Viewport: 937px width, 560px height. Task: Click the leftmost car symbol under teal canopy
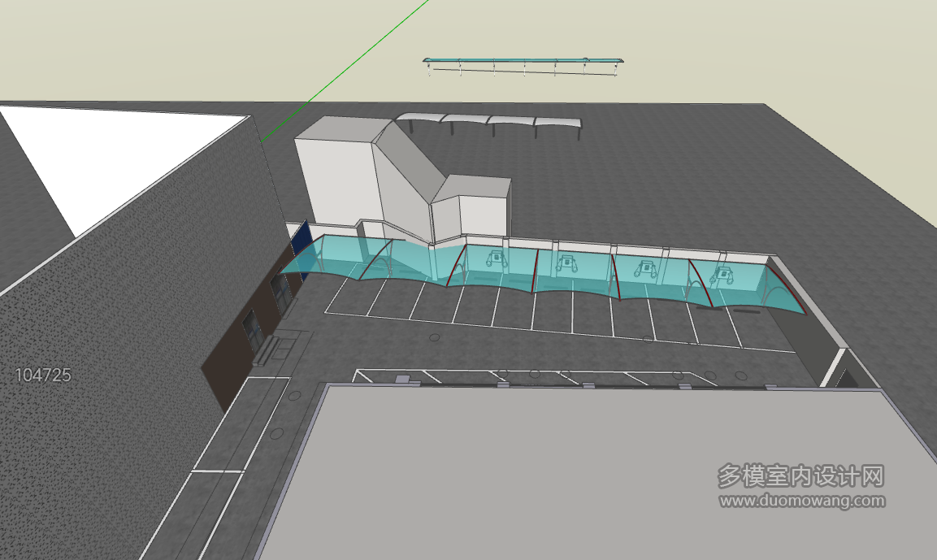coord(497,258)
